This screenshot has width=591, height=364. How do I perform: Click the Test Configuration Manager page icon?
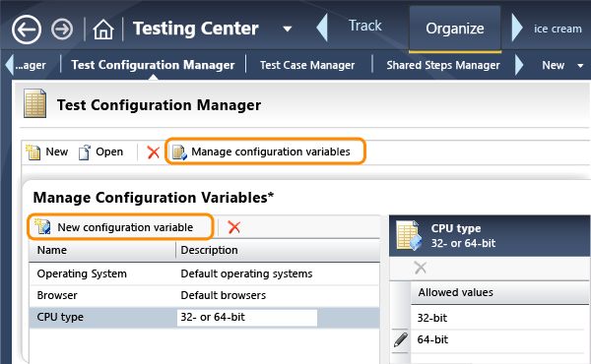[x=35, y=103]
